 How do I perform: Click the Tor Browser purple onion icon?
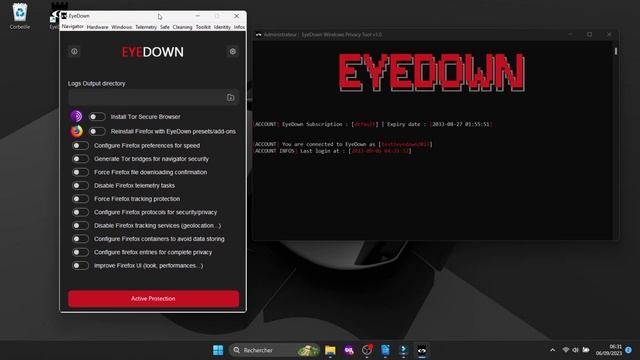point(76,116)
